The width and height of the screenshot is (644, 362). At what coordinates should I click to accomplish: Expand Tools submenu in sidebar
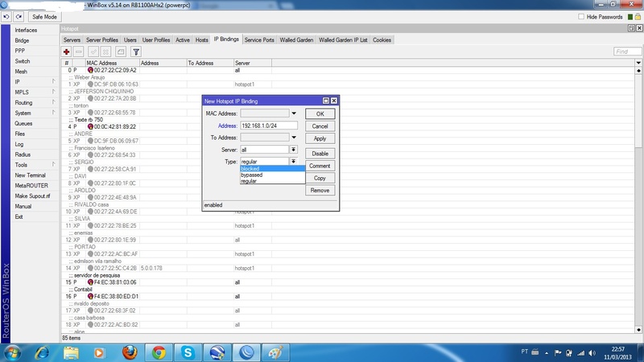[53, 164]
